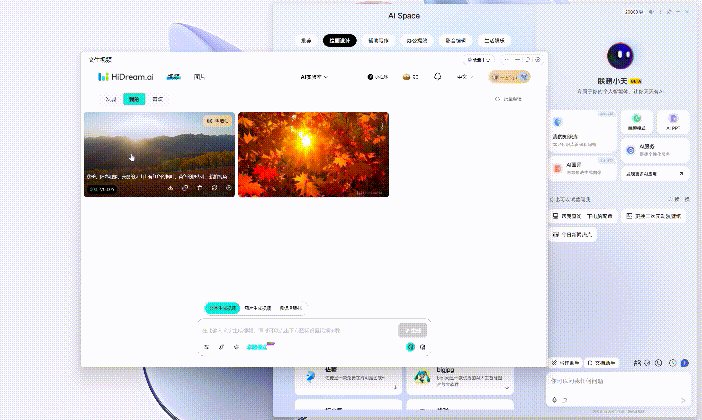Click the more AI apps card with arrow
This screenshot has height=420, width=702.
click(x=655, y=174)
